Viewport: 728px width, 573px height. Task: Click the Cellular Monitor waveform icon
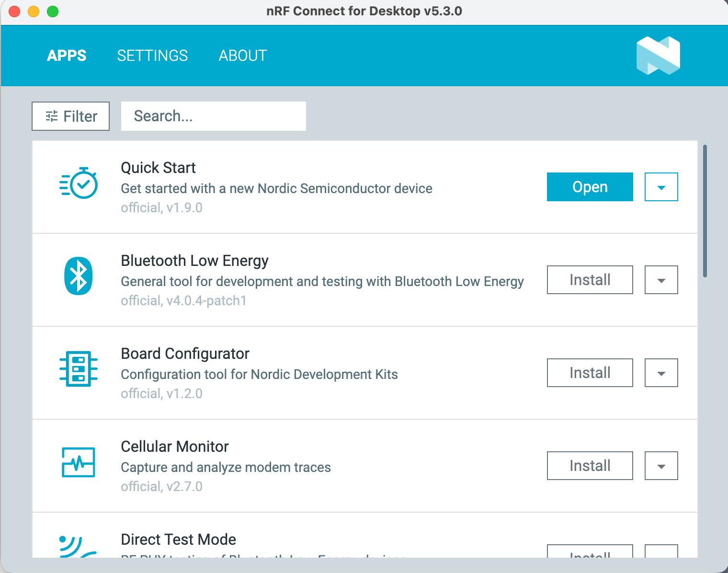click(79, 462)
